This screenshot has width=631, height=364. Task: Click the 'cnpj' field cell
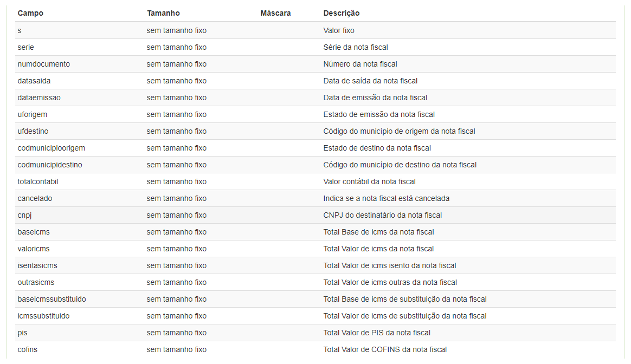click(24, 215)
